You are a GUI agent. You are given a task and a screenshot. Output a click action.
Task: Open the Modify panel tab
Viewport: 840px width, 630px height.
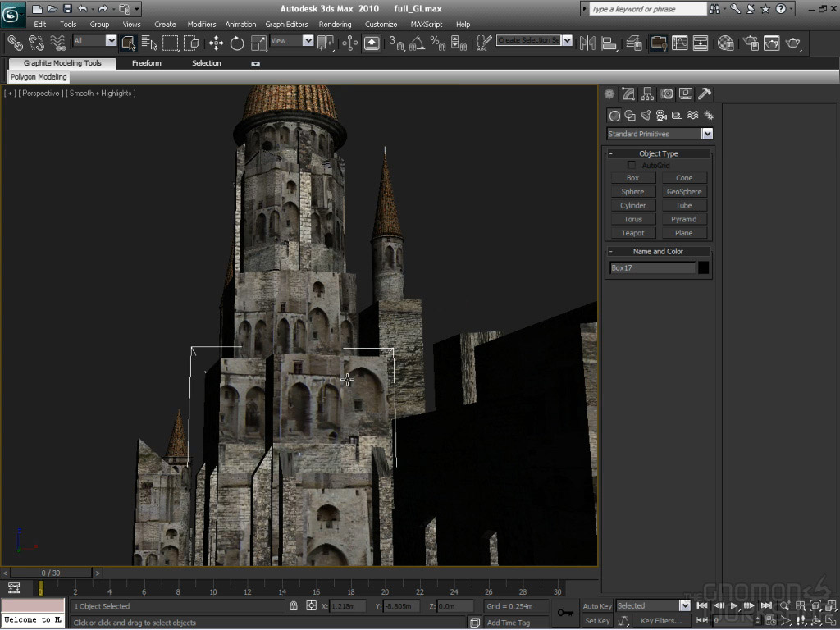pyautogui.click(x=628, y=94)
